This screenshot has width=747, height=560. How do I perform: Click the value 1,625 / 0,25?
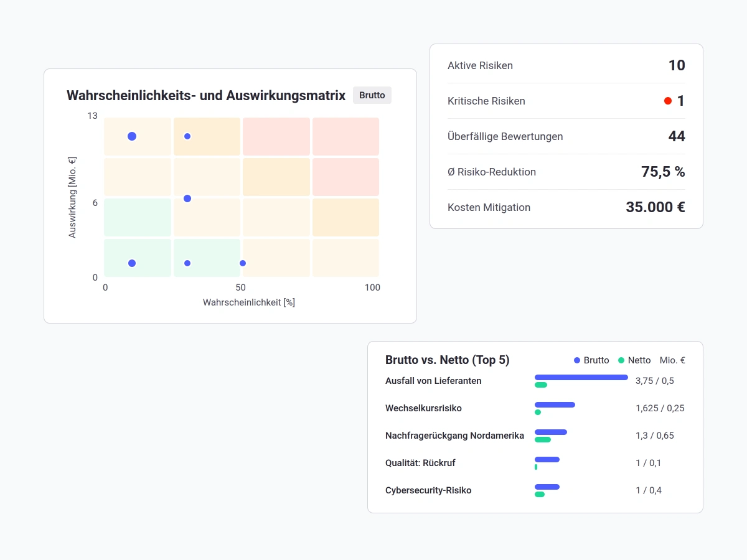[660, 408]
